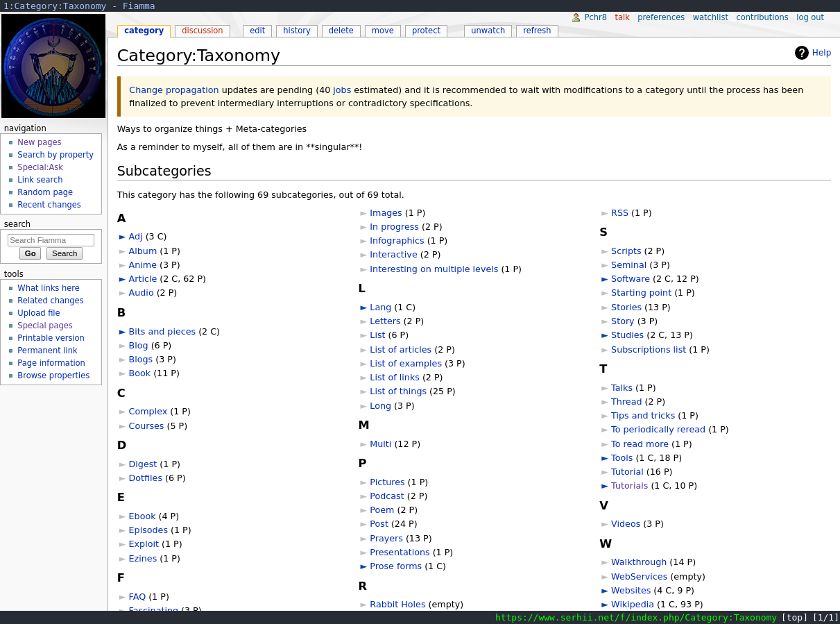
Task: Expand the Tools subcategory arrow
Action: [604, 458]
